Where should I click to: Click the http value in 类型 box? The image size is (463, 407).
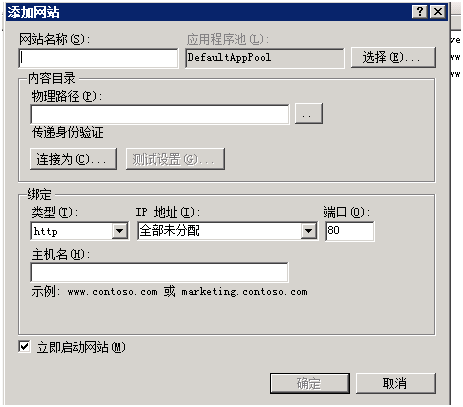pos(45,231)
